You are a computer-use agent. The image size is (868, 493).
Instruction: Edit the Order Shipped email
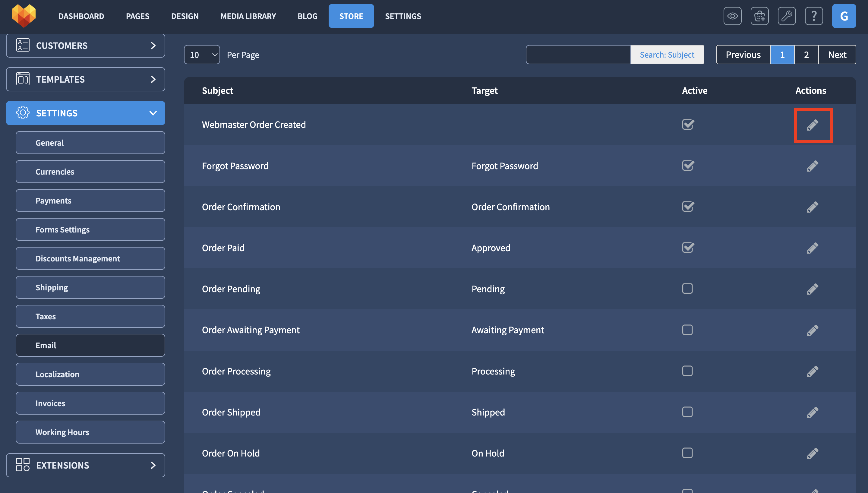[813, 412]
